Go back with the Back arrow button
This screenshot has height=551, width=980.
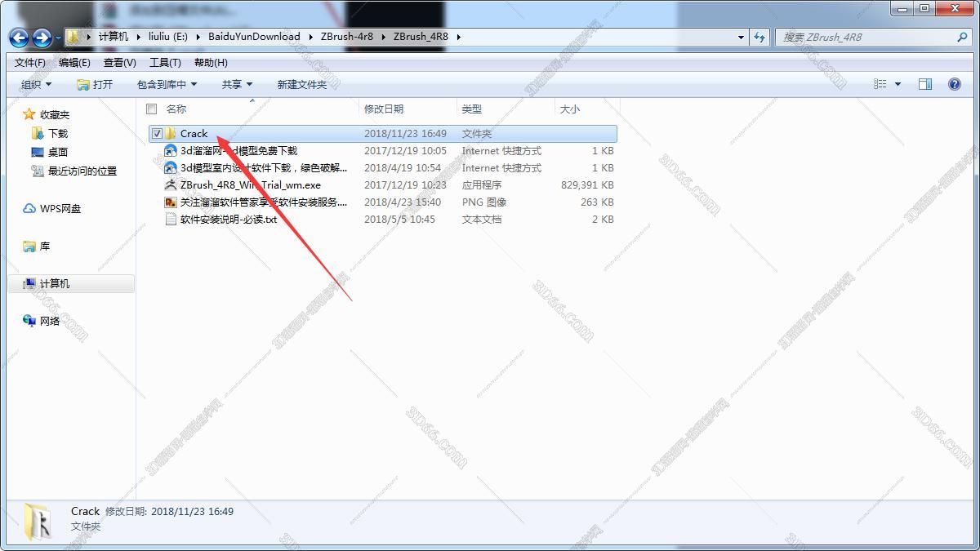[19, 38]
